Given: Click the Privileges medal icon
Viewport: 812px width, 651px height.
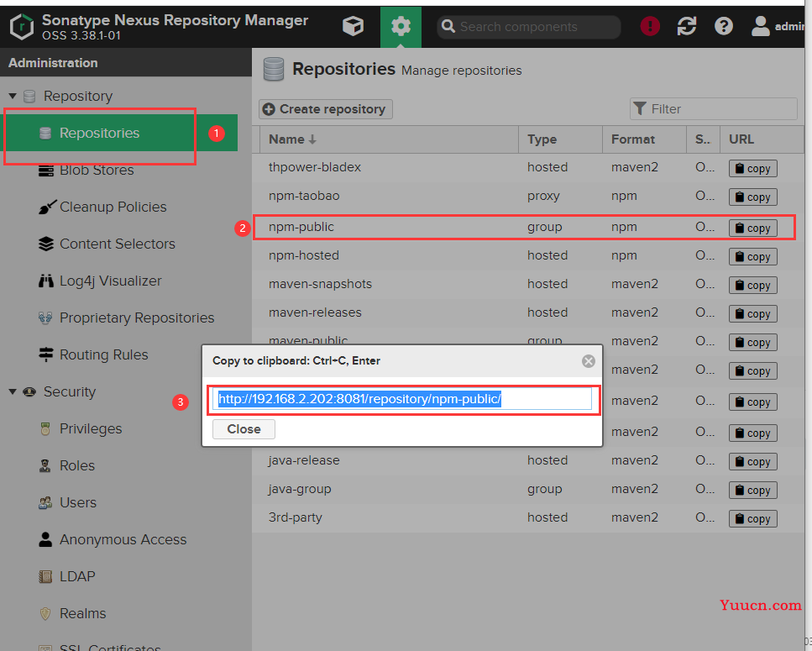Looking at the screenshot, I should point(45,429).
